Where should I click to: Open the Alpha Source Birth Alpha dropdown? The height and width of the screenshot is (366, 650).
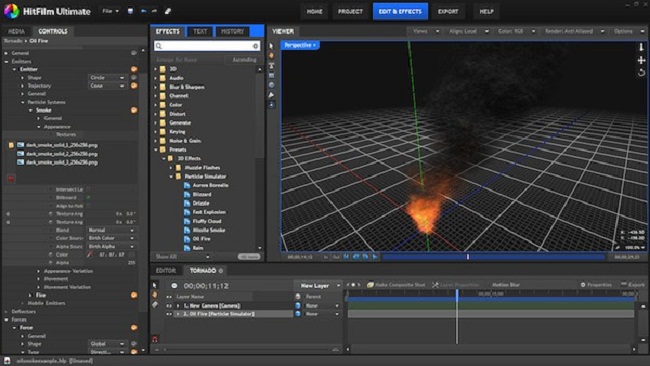111,247
